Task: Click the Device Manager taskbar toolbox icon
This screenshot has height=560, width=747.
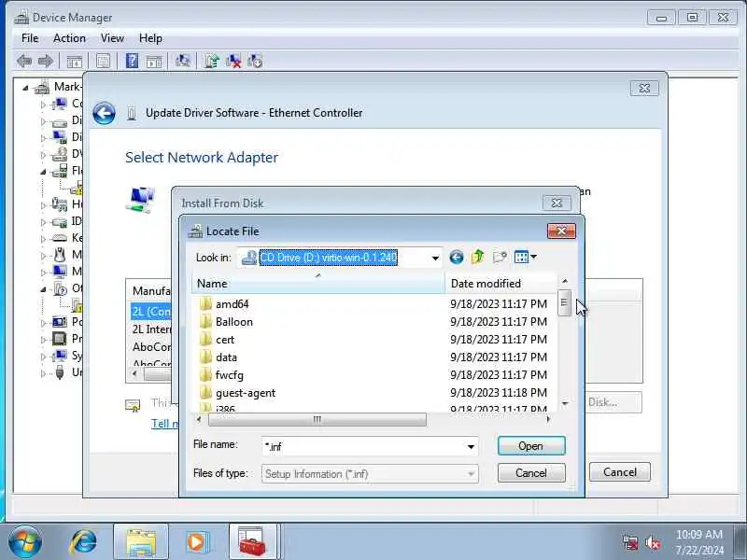Action: 252,542
